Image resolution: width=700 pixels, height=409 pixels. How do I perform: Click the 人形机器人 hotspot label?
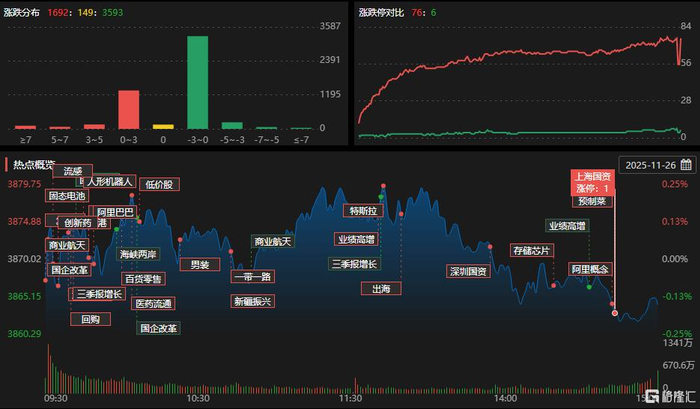point(109,181)
